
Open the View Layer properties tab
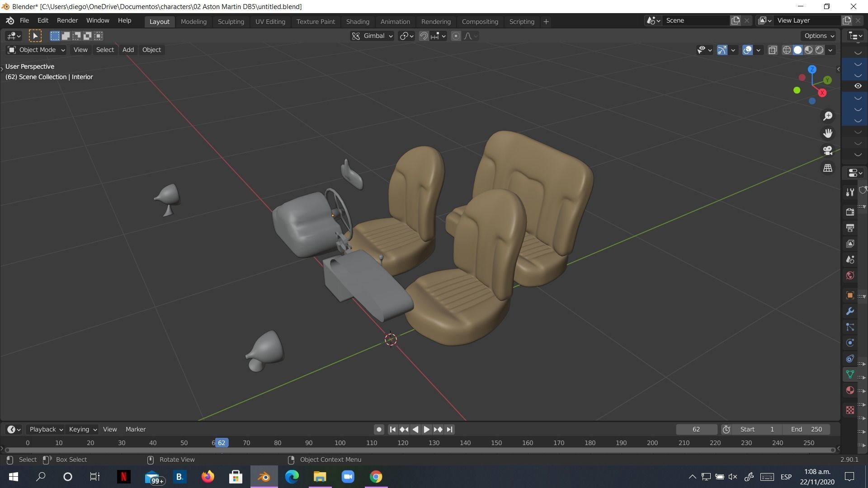[x=850, y=244]
